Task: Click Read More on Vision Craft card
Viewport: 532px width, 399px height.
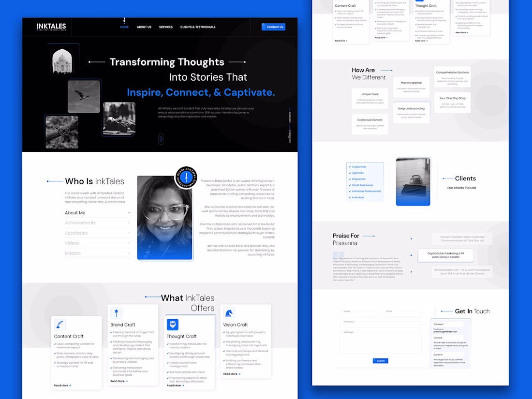Action: [231, 374]
